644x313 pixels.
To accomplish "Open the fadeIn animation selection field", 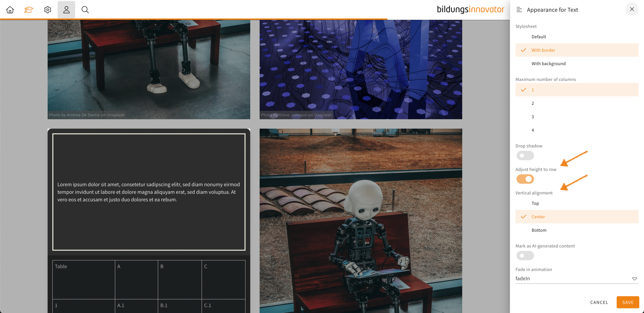I will [x=571, y=279].
